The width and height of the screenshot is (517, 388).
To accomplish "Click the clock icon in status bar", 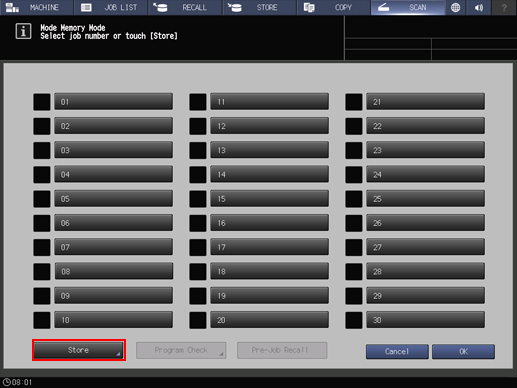I will [7, 382].
